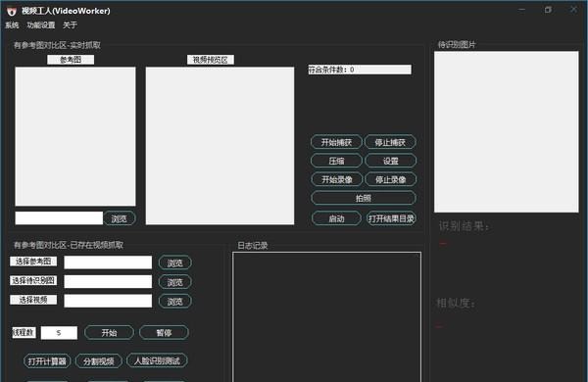Click 浏览 next to 选择参考图 field
Image resolution: width=588 pixels, height=382 pixels.
click(x=175, y=263)
